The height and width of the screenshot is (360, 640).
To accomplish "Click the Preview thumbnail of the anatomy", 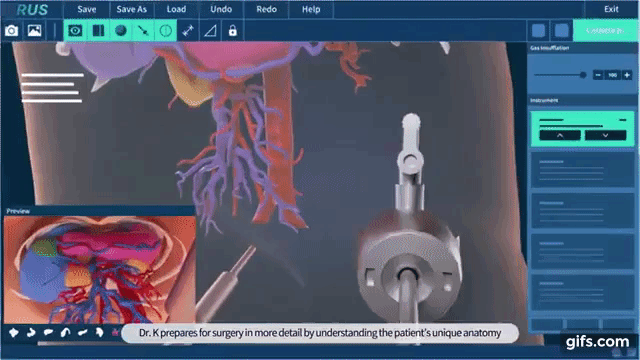I will click(x=100, y=269).
